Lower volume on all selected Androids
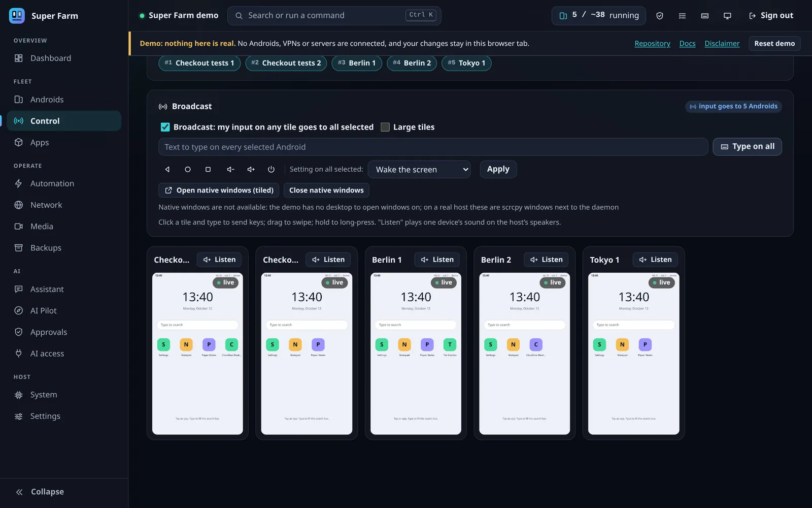This screenshot has height=508, width=812. [x=230, y=169]
